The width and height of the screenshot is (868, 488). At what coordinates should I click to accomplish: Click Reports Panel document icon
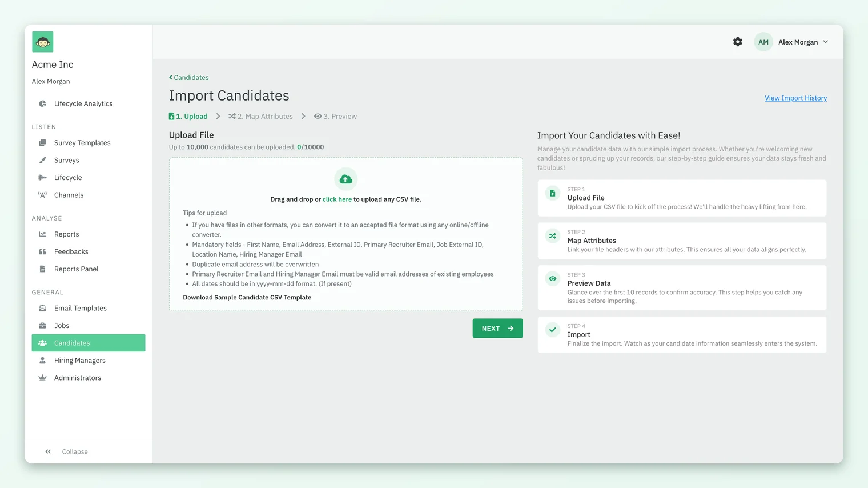coord(42,269)
